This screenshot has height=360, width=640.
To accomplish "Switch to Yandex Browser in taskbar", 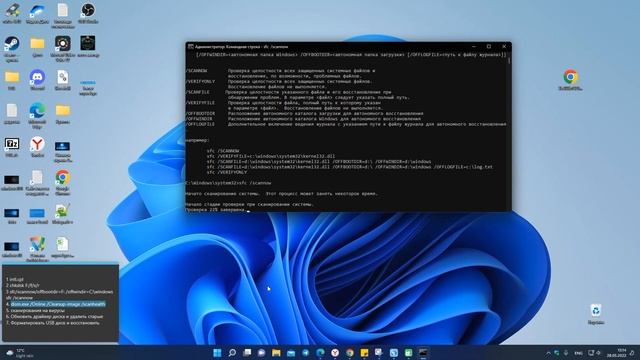I will (335, 353).
